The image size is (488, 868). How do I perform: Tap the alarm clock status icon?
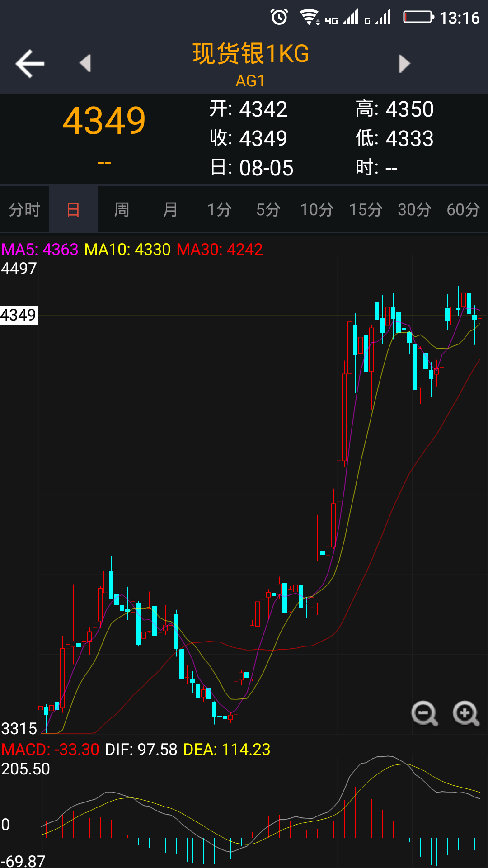279,18
